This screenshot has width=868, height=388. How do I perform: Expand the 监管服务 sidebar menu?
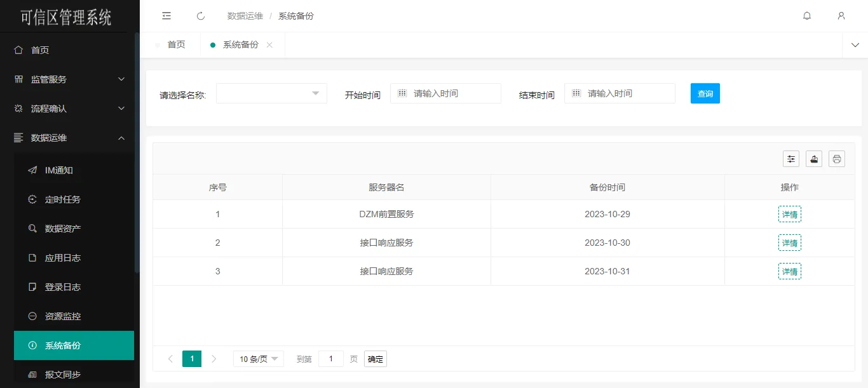[x=70, y=79]
